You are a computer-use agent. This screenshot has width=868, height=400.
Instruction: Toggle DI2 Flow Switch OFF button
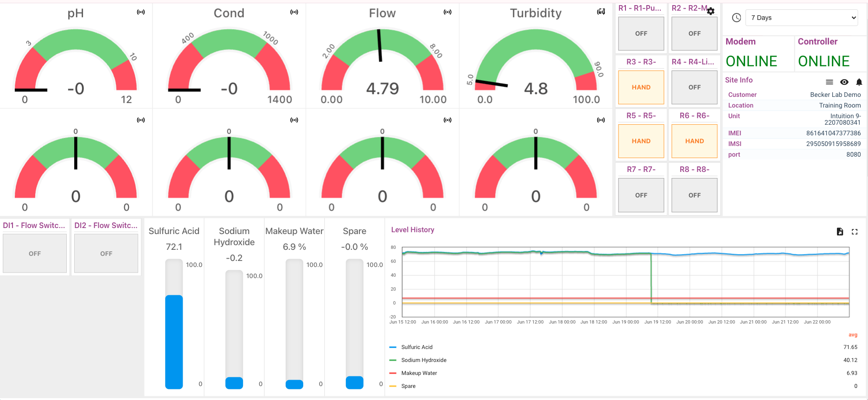click(x=106, y=254)
